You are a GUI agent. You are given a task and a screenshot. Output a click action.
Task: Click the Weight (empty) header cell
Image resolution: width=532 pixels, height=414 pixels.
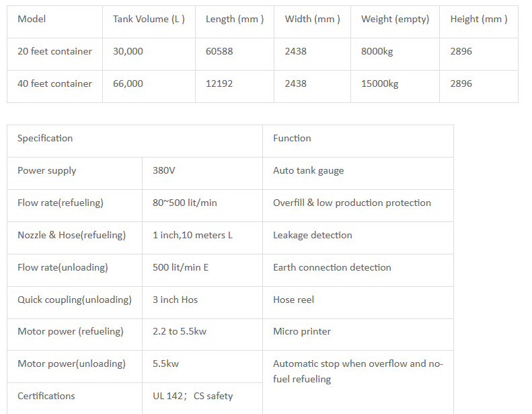coord(395,19)
